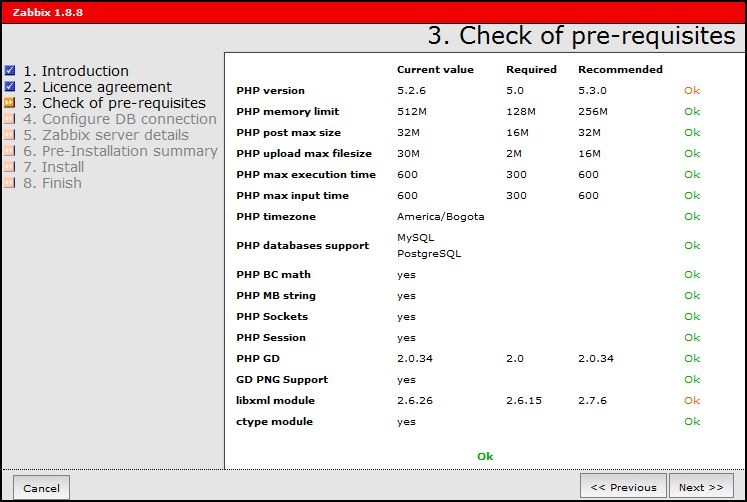
Task: Click the orange Ok status for libxml module
Action: 692,401
